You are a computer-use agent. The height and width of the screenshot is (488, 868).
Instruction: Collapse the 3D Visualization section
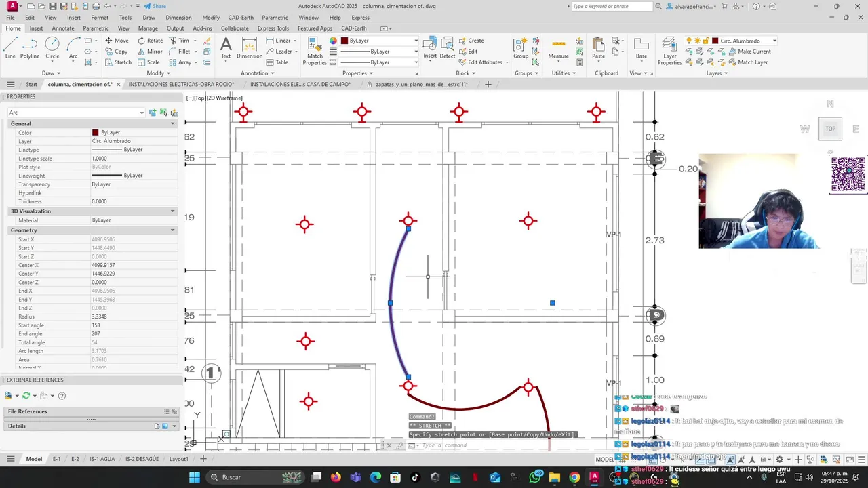coord(172,211)
